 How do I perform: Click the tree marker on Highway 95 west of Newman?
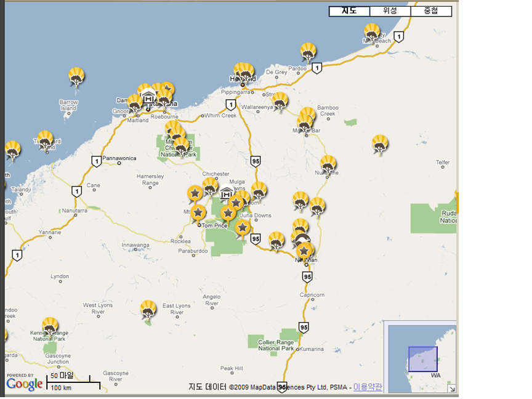tap(276, 241)
